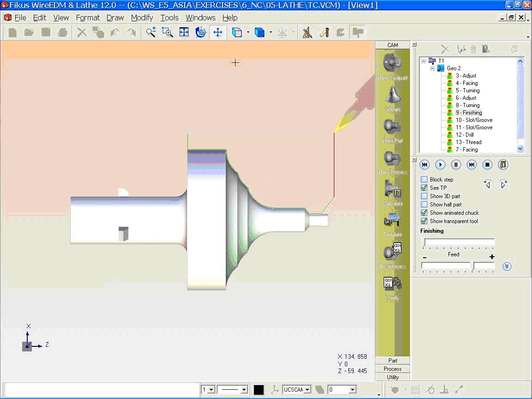Click the Open file folder icon

click(x=29, y=32)
